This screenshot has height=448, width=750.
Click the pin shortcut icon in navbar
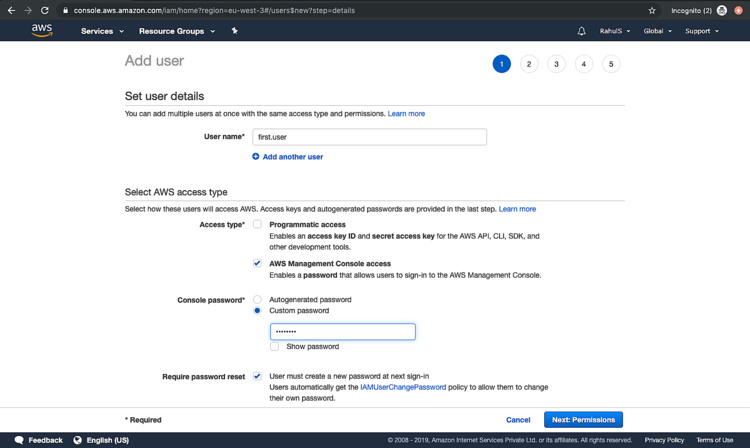click(234, 31)
